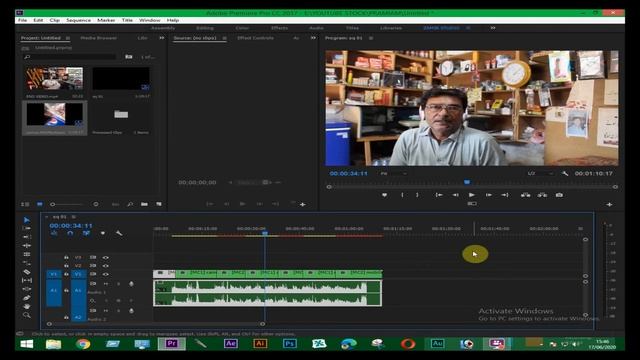The width and height of the screenshot is (640, 360).
Task: Click the Lift button in Program monitor
Action: [x=526, y=195]
